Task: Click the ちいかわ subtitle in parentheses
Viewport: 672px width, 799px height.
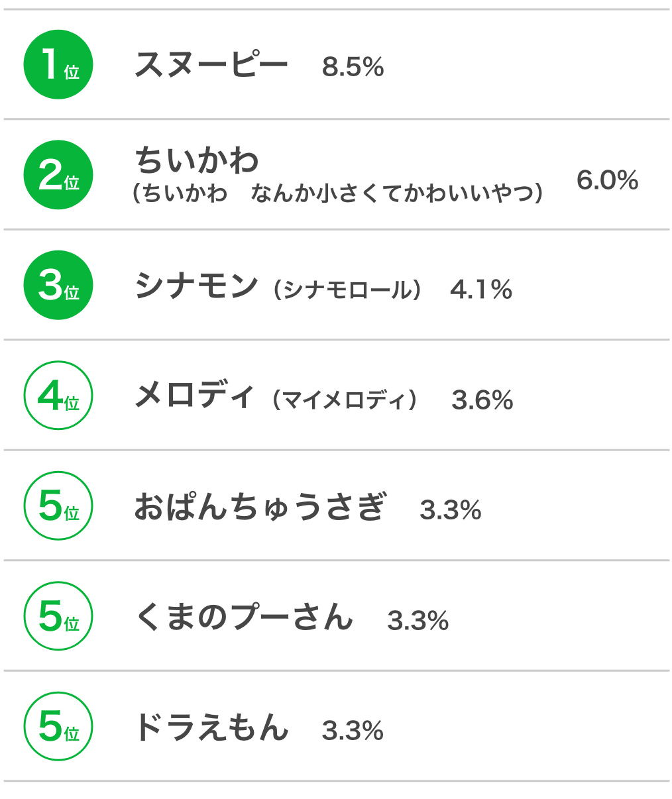Action: tap(338, 193)
